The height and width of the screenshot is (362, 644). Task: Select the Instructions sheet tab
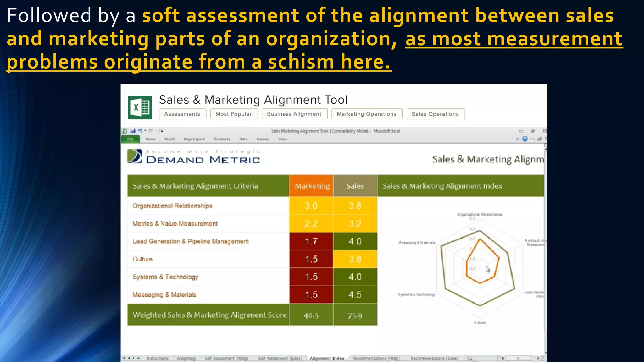tap(158, 358)
